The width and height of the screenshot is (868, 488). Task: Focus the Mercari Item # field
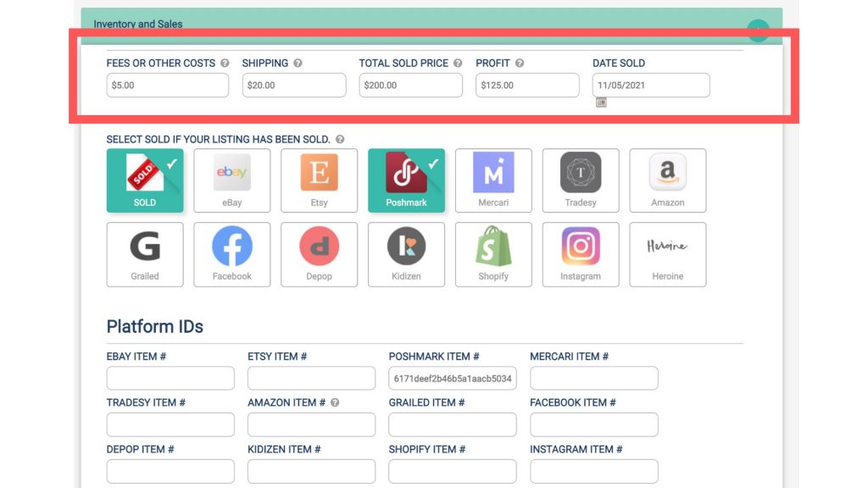pyautogui.click(x=594, y=379)
